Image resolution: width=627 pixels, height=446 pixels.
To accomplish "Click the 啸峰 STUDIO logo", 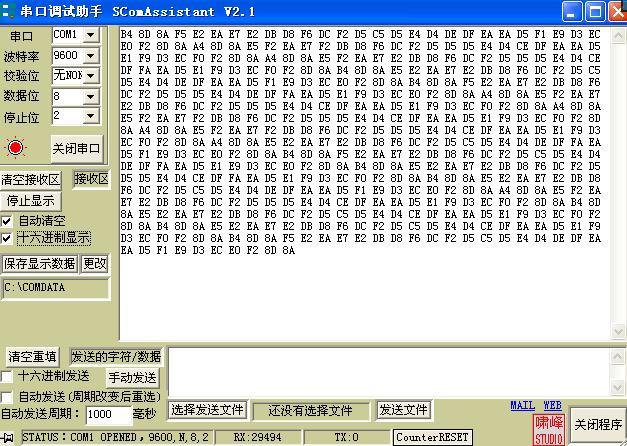I will click(x=549, y=430).
